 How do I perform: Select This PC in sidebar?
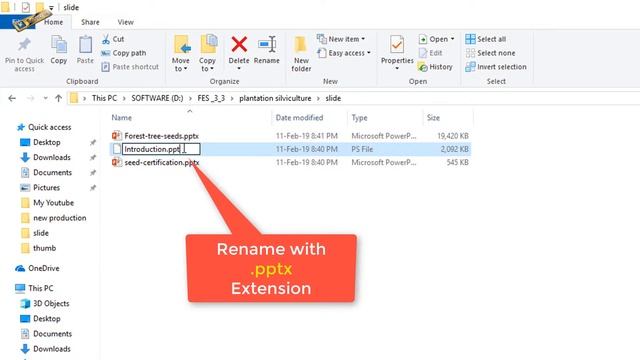[x=40, y=288]
